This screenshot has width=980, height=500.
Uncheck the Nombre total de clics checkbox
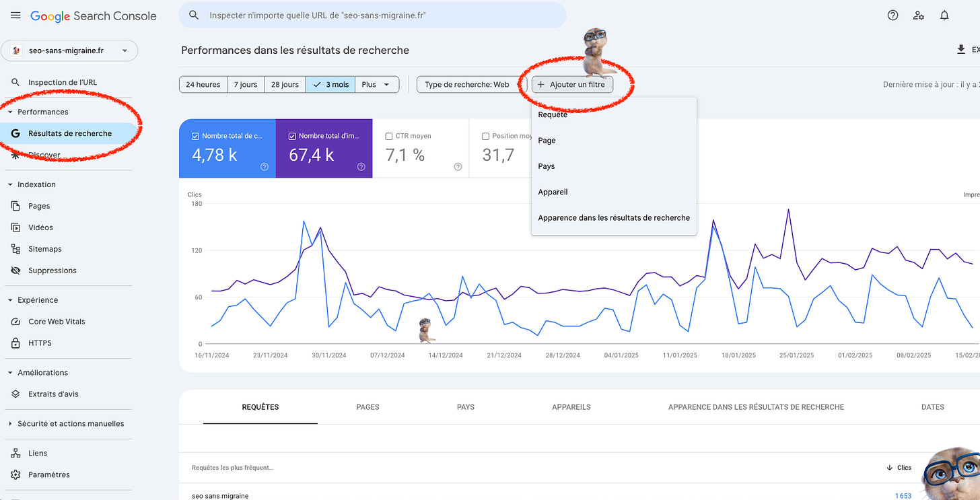(x=196, y=136)
